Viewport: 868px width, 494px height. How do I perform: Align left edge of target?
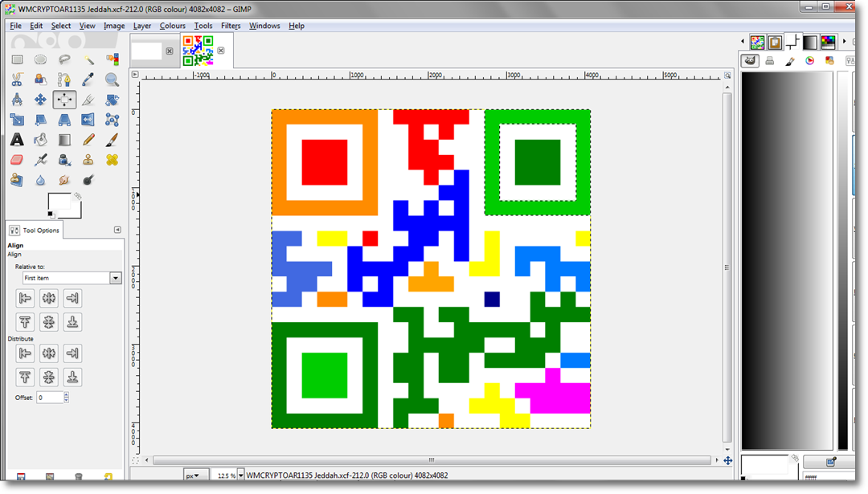point(25,298)
